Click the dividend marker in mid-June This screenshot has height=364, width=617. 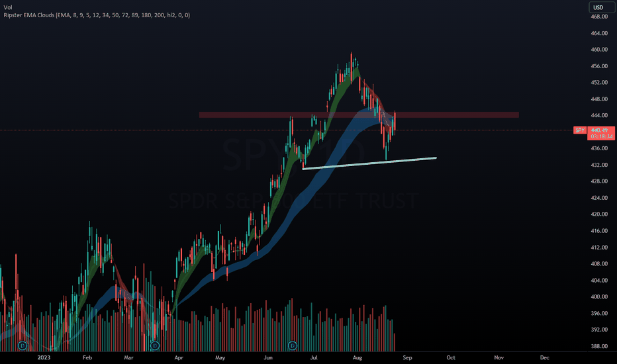[293, 346]
